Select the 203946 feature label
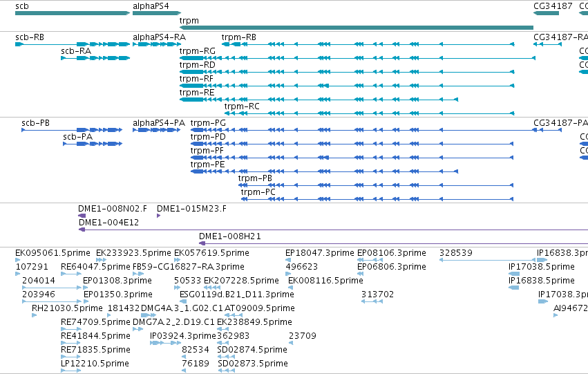The width and height of the screenshot is (588, 374). tap(39, 294)
